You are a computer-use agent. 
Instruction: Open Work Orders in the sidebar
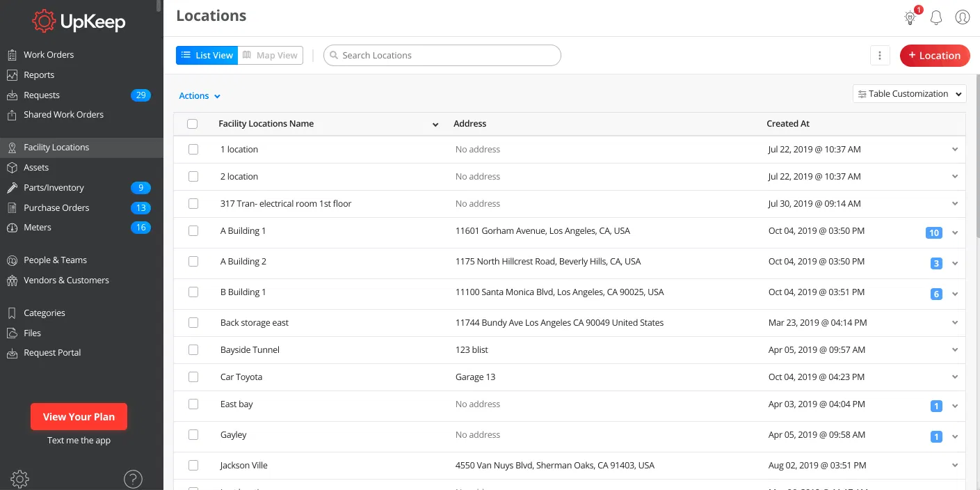click(49, 55)
